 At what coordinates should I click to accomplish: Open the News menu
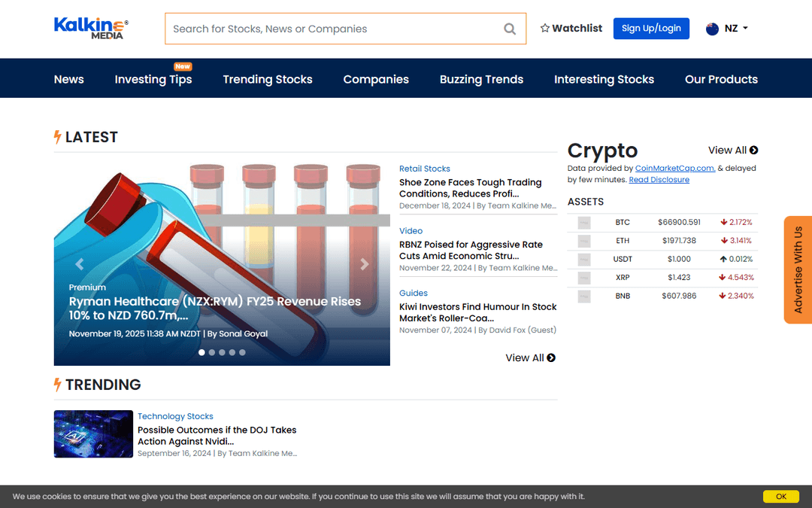tap(69, 79)
